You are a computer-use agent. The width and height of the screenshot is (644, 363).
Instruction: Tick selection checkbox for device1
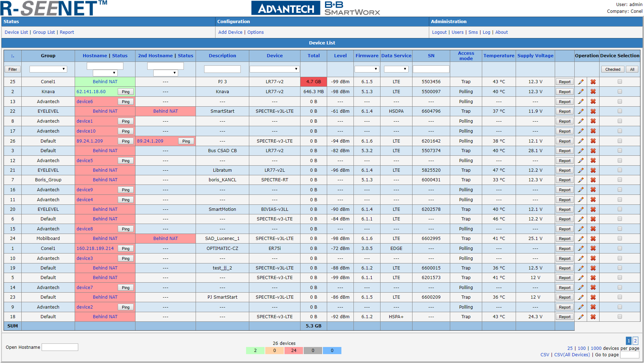coord(620,121)
